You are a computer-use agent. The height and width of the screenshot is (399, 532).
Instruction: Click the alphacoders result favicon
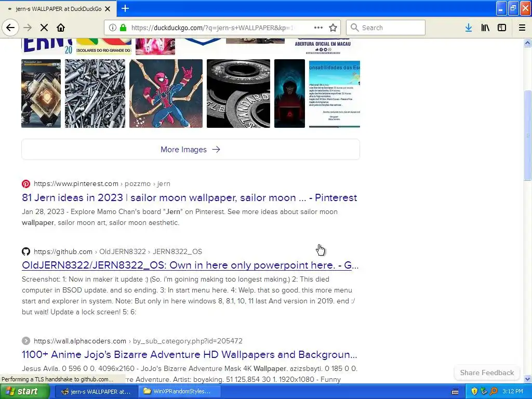coord(26,341)
